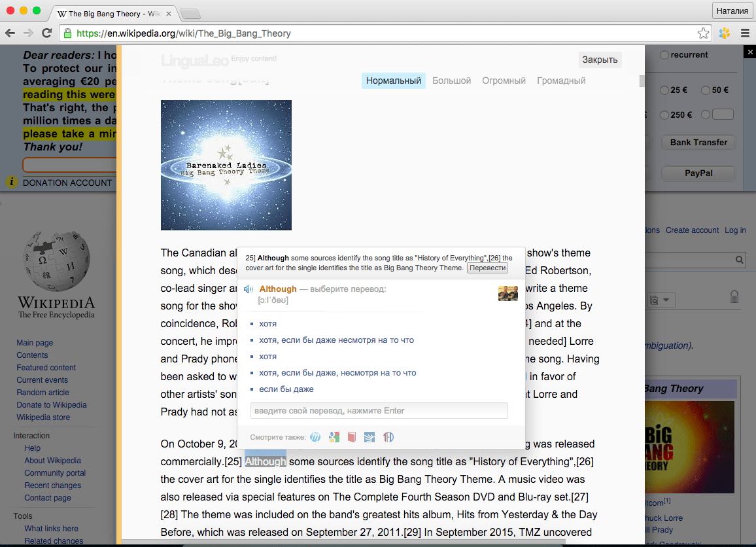756x547 pixels.
Task: Click the PayPal button
Action: (698, 173)
